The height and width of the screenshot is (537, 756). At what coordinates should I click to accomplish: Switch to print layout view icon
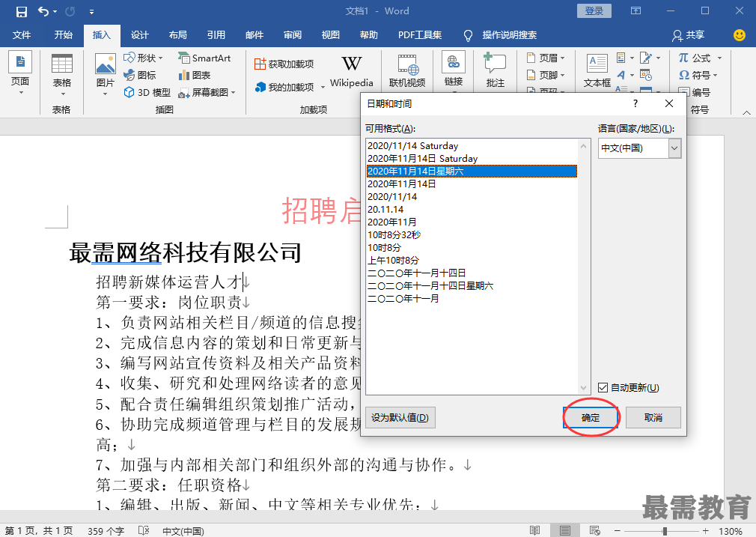pyautogui.click(x=565, y=531)
